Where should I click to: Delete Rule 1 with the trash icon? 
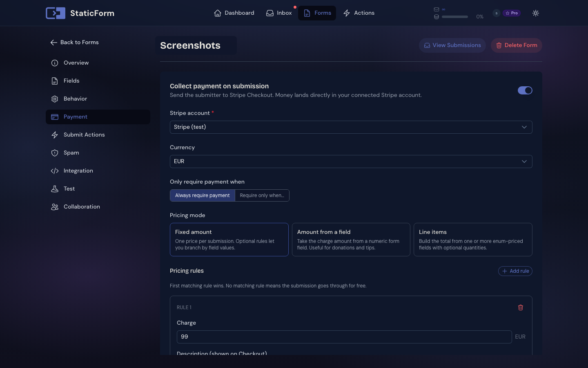tap(521, 307)
